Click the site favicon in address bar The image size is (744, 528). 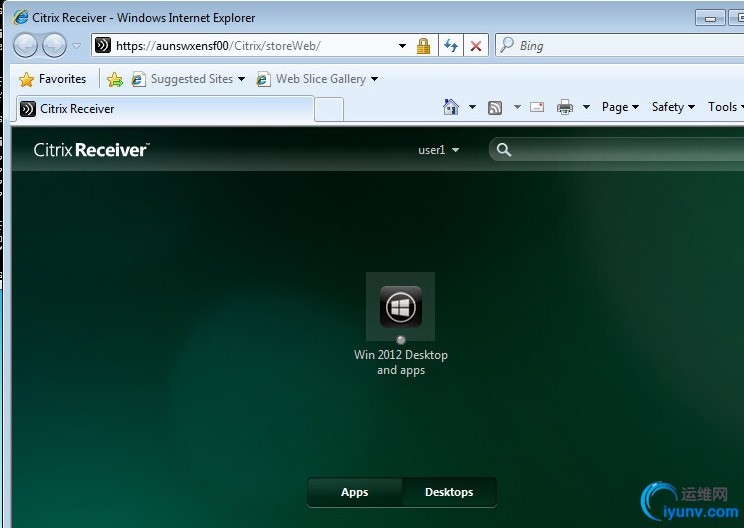coord(103,46)
